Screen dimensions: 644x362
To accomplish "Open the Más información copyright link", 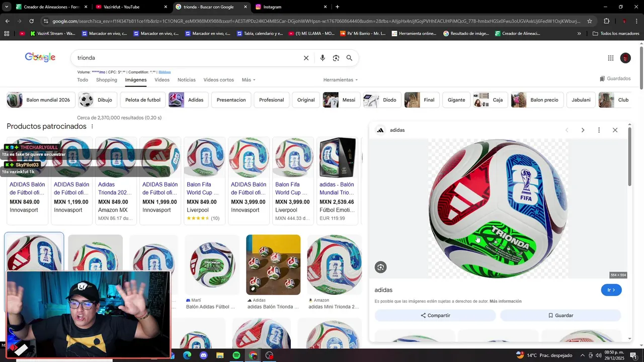I will (506, 301).
